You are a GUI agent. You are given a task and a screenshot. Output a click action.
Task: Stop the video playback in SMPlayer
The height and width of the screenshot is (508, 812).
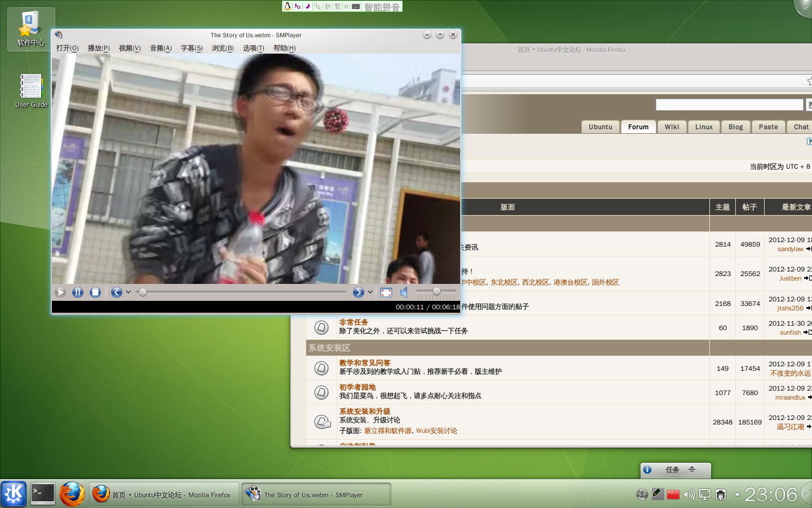tap(95, 292)
